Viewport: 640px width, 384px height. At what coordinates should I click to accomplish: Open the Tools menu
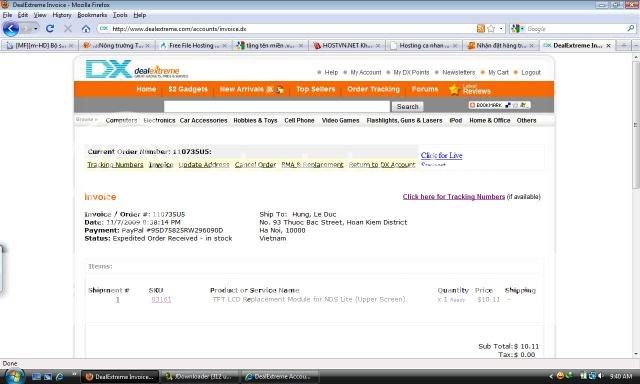pos(120,15)
